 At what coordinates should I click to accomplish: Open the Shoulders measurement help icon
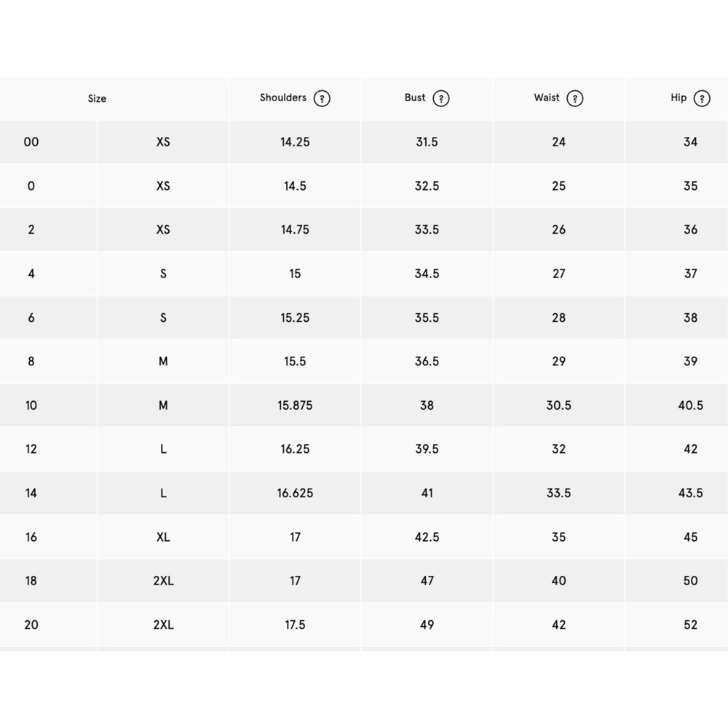click(322, 98)
